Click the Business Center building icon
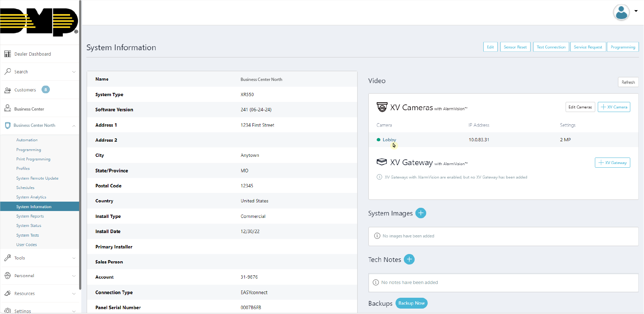This screenshot has height=314, width=644. (8, 108)
